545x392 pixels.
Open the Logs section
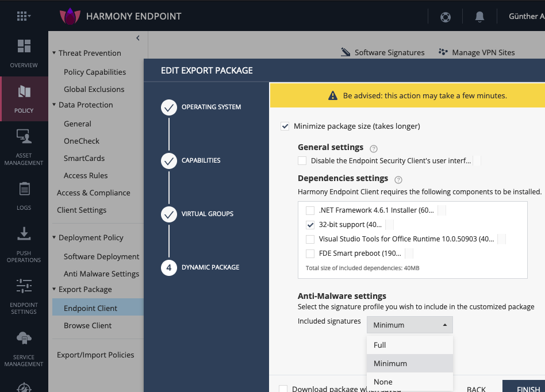(x=24, y=195)
